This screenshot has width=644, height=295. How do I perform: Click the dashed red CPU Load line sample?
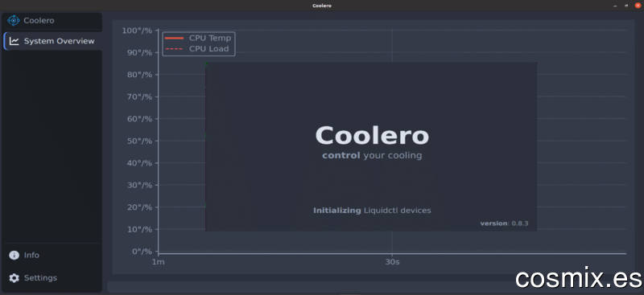[174, 49]
